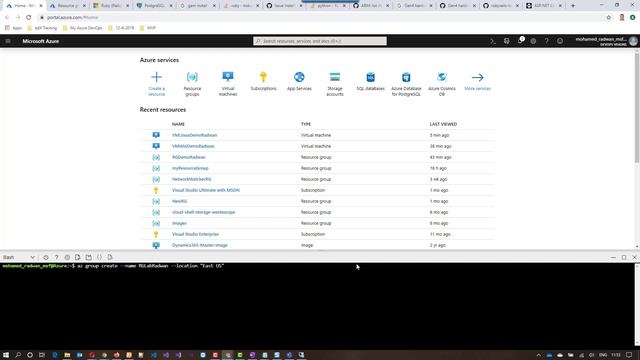Open Subscriptions key icon
The image size is (640, 360).
point(263,77)
